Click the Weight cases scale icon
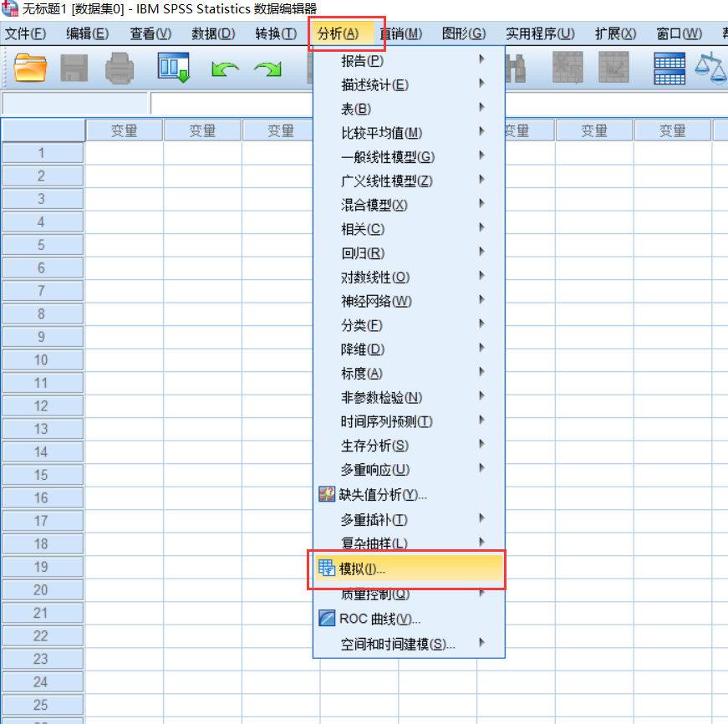The width and height of the screenshot is (728, 724). pos(711,69)
